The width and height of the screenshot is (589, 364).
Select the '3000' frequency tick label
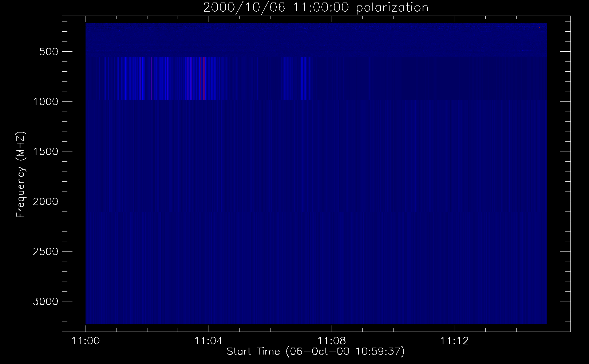pos(46,301)
